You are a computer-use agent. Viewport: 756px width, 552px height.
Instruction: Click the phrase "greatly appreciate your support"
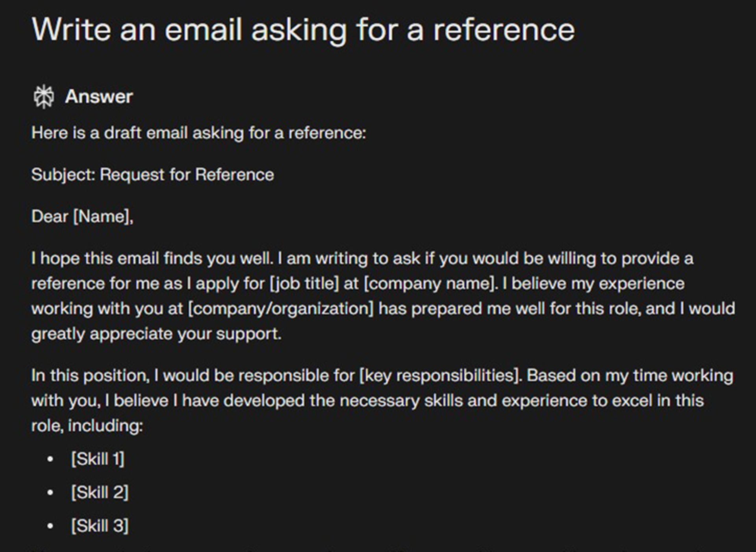coord(156,334)
